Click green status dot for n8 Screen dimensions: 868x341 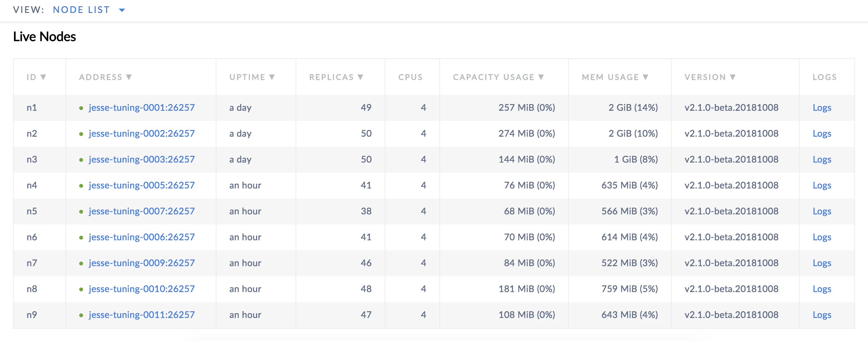[81, 289]
